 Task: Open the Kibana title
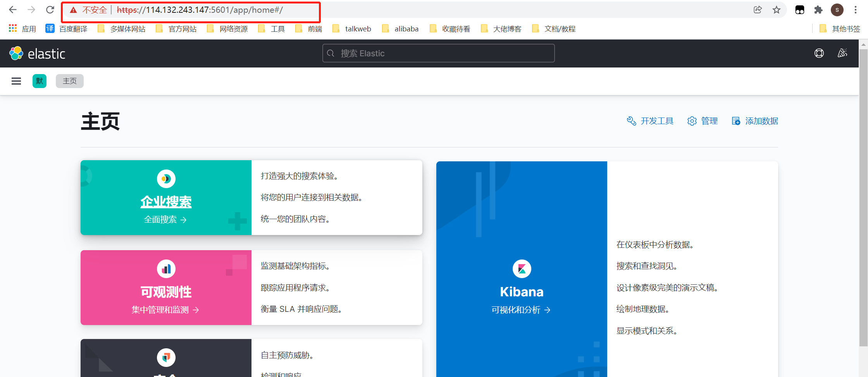click(x=522, y=292)
